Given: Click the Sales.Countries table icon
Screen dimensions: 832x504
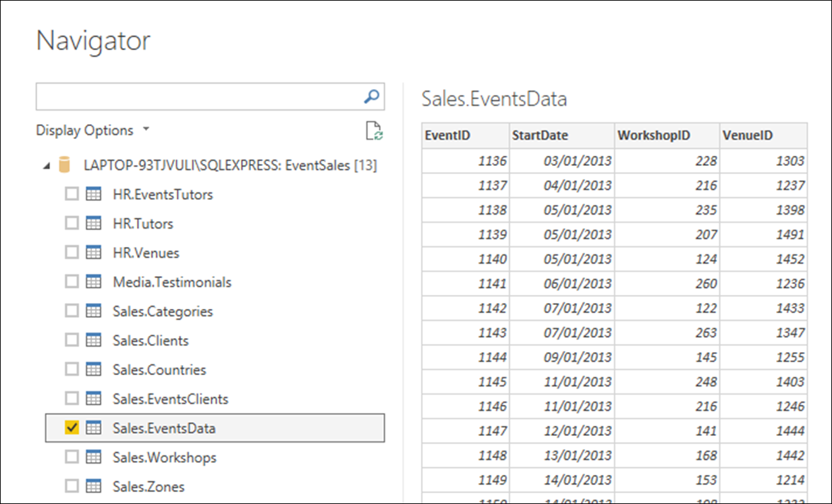Looking at the screenshot, I should [x=94, y=370].
